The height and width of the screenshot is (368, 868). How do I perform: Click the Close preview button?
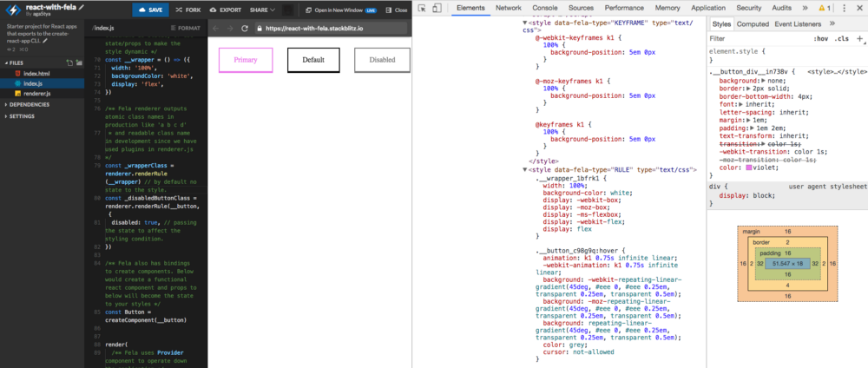[x=396, y=10]
